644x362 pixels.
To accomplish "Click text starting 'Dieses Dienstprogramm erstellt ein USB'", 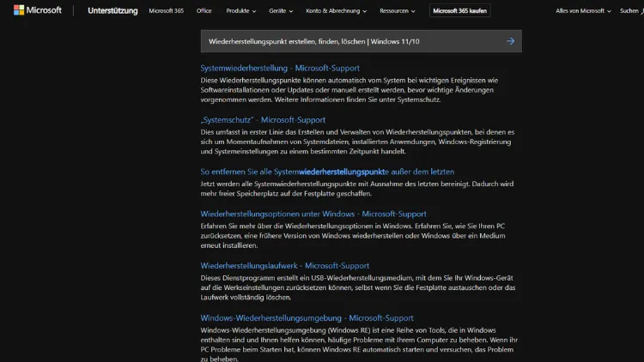I will [358, 287].
